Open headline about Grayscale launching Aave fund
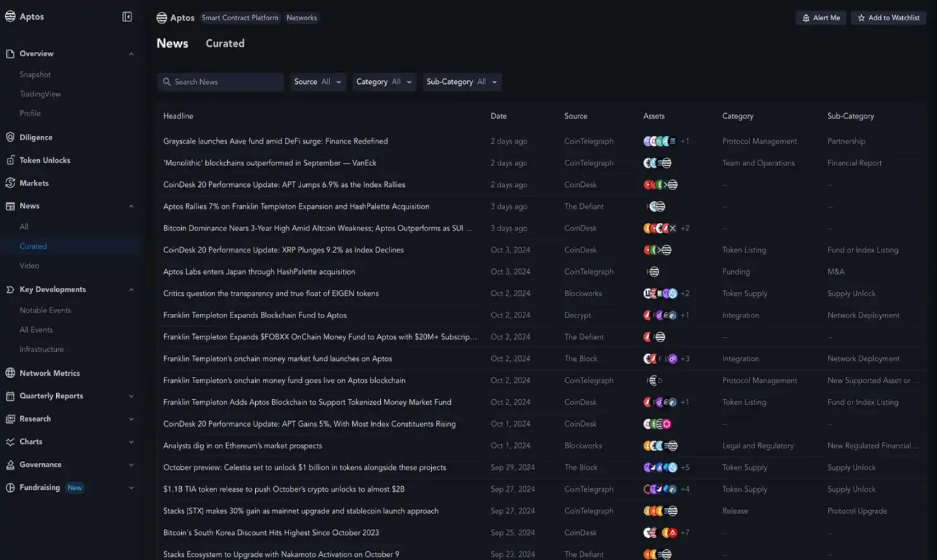 click(275, 141)
